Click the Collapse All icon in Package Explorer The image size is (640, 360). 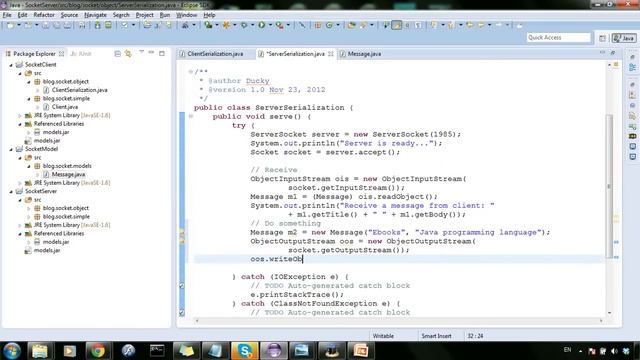click(118, 54)
